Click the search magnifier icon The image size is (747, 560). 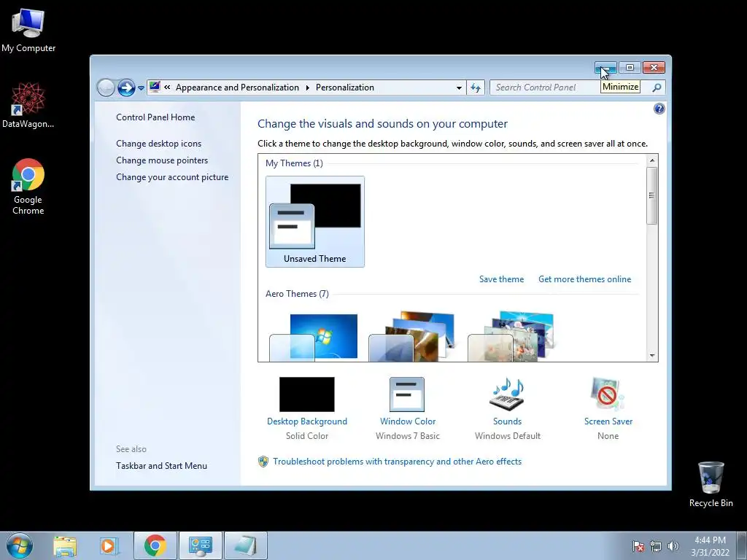[x=657, y=87]
